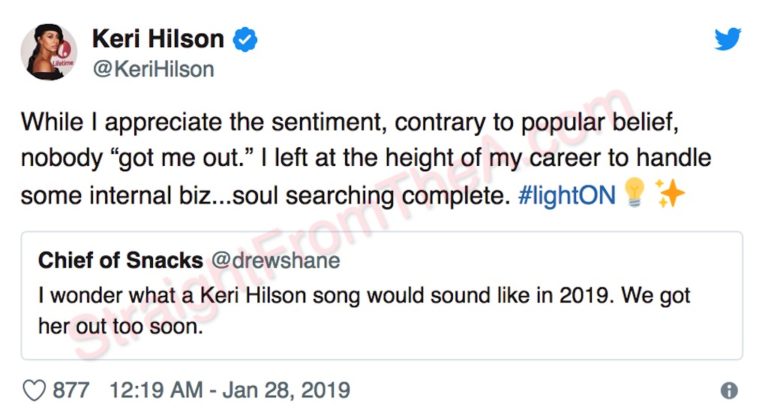Click the light bulb emoji
The height and width of the screenshot is (419, 768).
(x=631, y=194)
